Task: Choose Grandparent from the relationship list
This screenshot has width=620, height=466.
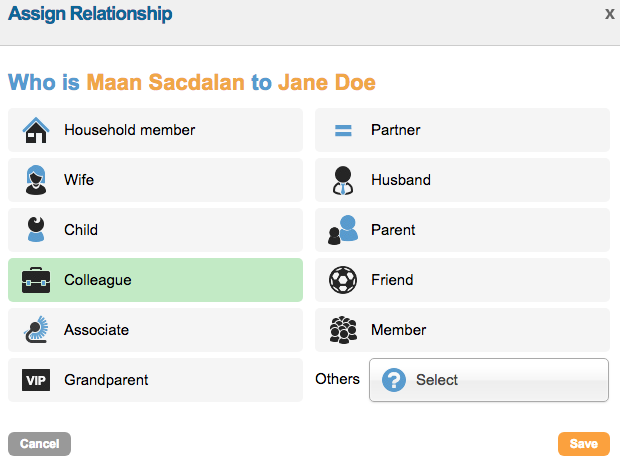Action: pyautogui.click(x=155, y=380)
